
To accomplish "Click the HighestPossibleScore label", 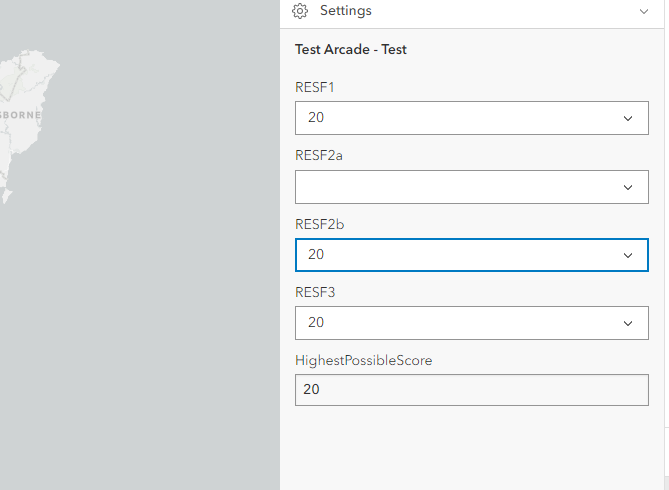I will pos(364,360).
